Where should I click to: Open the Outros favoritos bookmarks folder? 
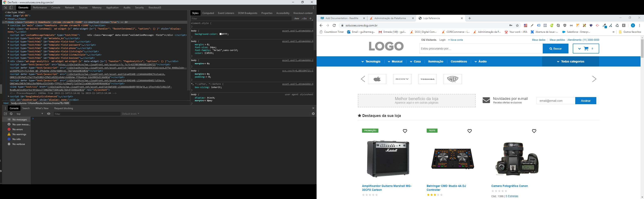(x=630, y=32)
